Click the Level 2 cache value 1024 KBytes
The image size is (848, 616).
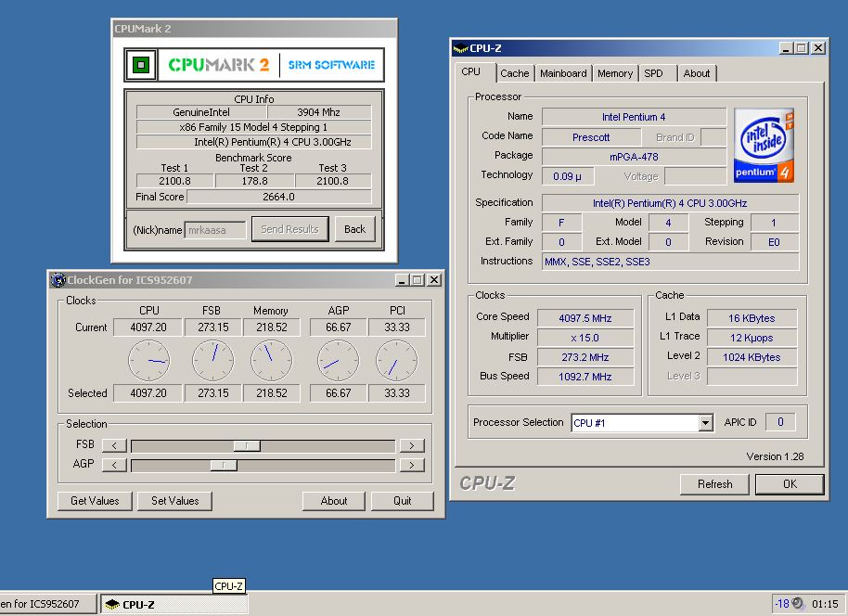point(752,357)
